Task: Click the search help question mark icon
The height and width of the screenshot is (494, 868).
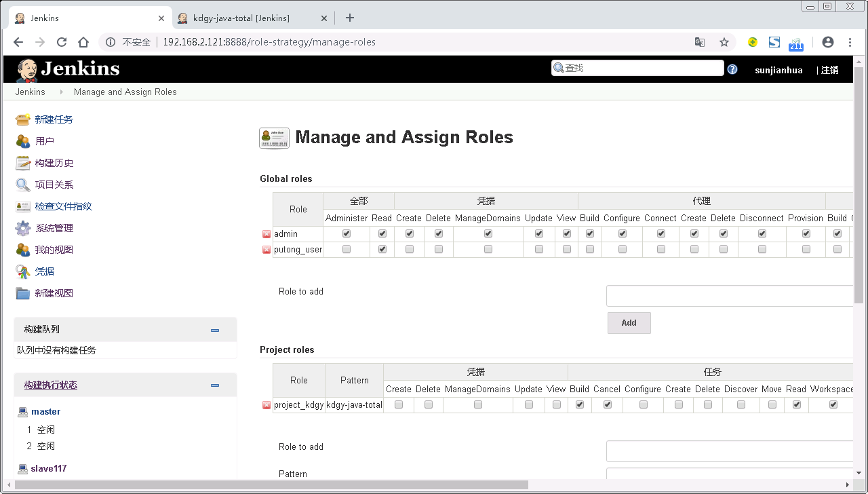Action: pos(732,69)
